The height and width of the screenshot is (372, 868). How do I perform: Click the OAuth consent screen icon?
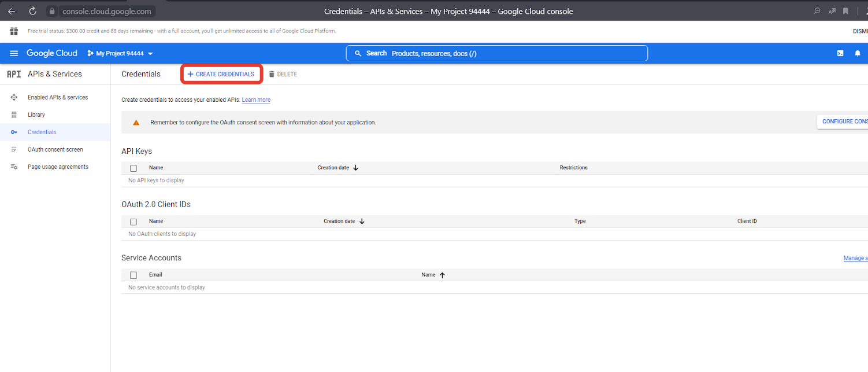[x=14, y=149]
